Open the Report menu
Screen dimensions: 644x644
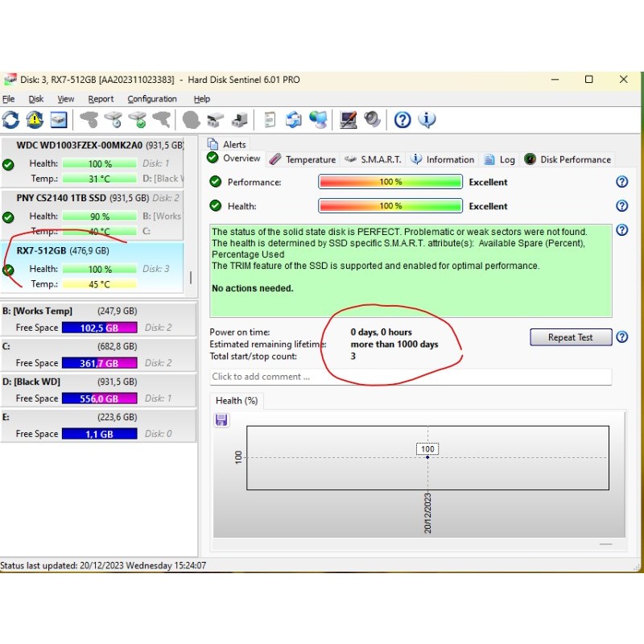coord(101,99)
